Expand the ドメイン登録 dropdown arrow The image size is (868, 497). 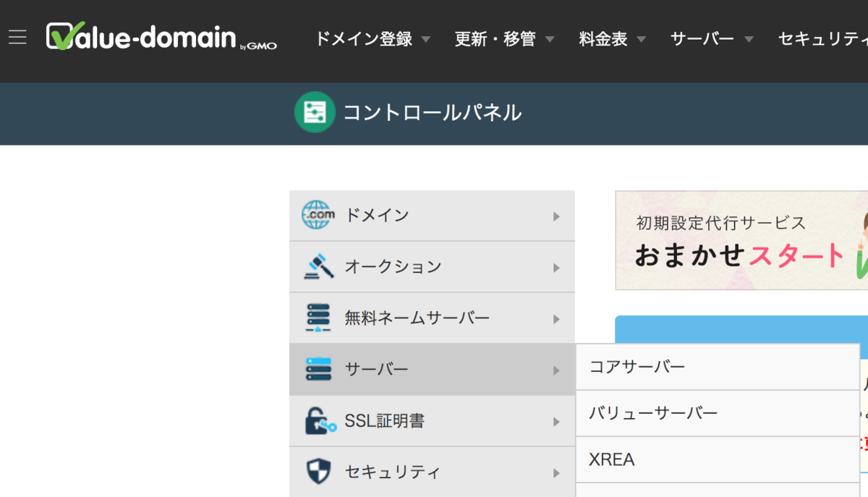click(x=426, y=39)
